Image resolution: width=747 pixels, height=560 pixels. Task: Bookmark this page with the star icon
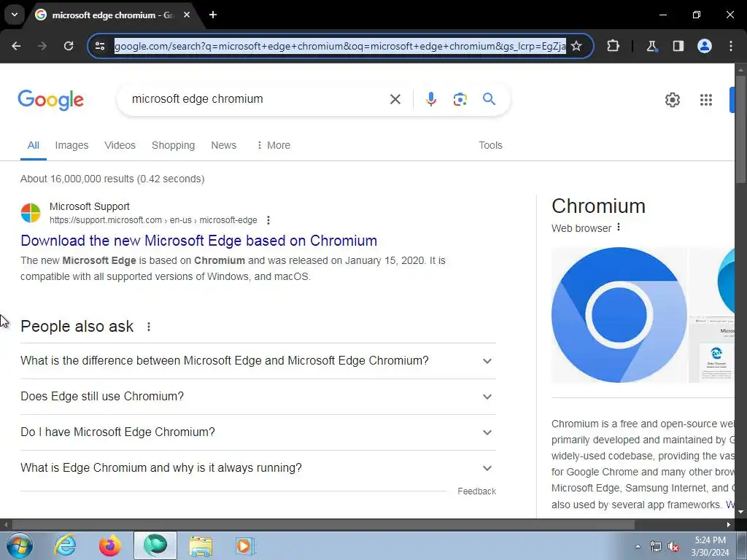(576, 46)
